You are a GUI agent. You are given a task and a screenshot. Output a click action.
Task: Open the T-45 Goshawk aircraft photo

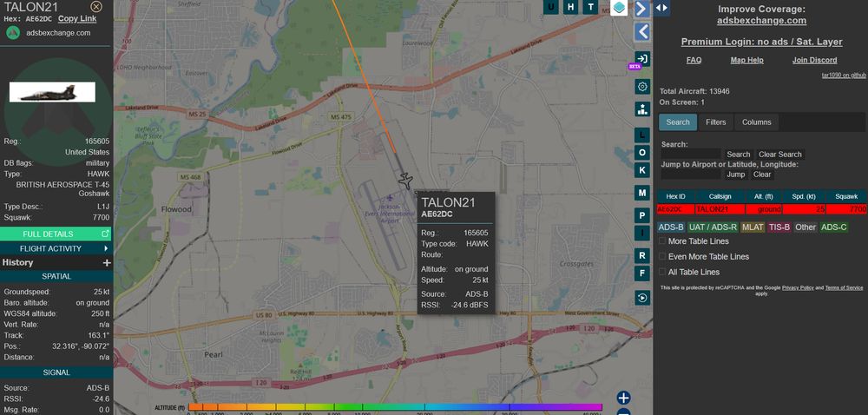[52, 92]
